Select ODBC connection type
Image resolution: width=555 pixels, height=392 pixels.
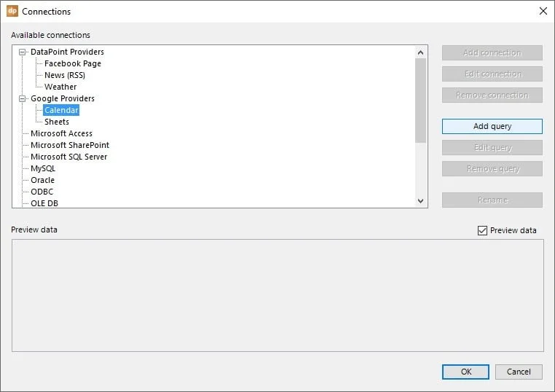[42, 192]
